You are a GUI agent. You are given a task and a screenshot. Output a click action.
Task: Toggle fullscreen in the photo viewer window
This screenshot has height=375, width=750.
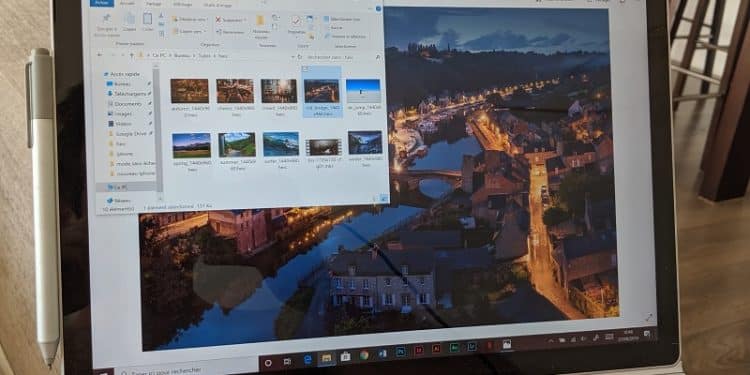pos(649,317)
